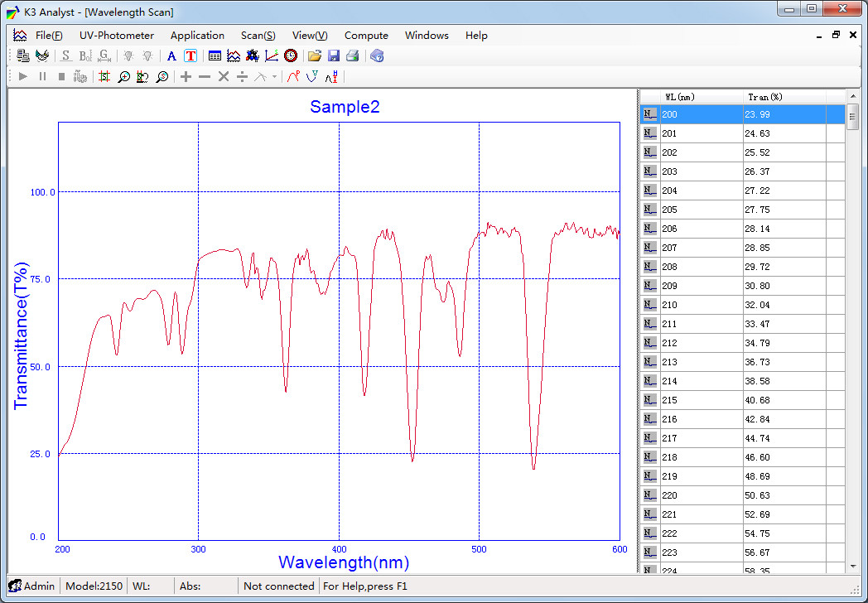This screenshot has height=603, width=868.
Task: Click the peak marker curve icon
Action: pyautogui.click(x=292, y=77)
